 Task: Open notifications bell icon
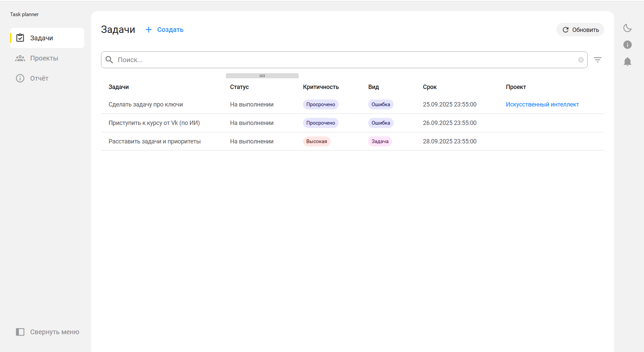627,61
